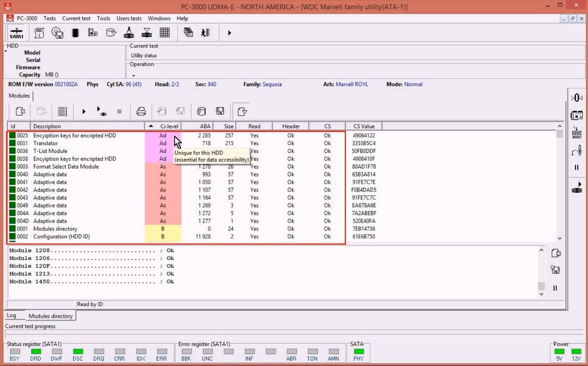Viewport: 588px width, 366px height.
Task: Click the exit running-man toolbar icon
Action: [206, 33]
